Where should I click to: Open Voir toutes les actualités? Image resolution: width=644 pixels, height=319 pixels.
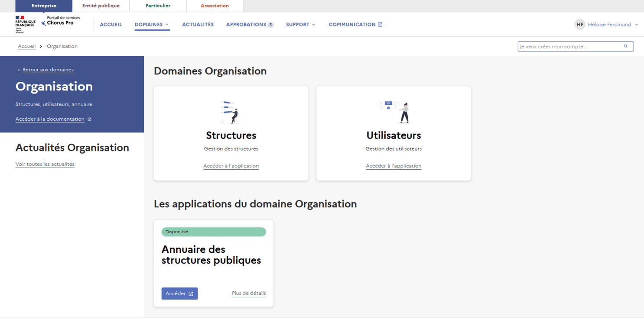tap(45, 164)
